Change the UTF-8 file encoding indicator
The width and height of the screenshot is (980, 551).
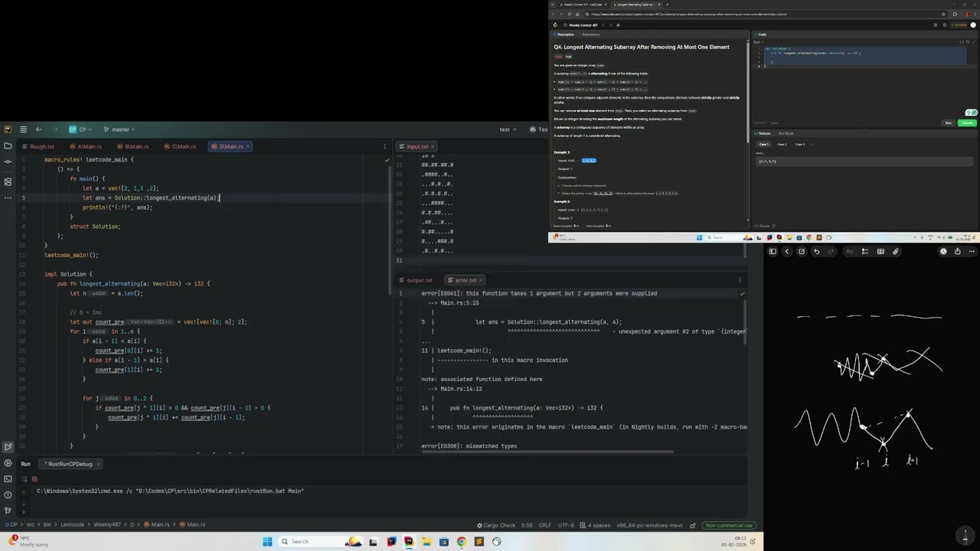(566, 526)
